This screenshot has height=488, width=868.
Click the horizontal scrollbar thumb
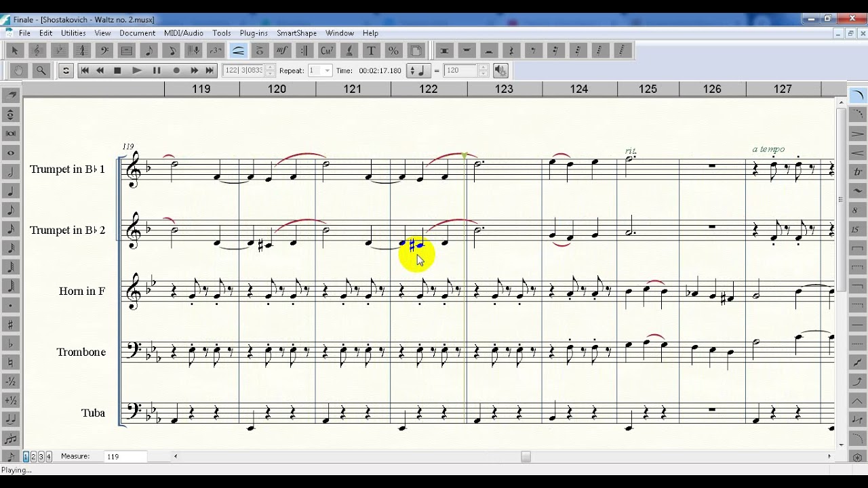click(526, 457)
